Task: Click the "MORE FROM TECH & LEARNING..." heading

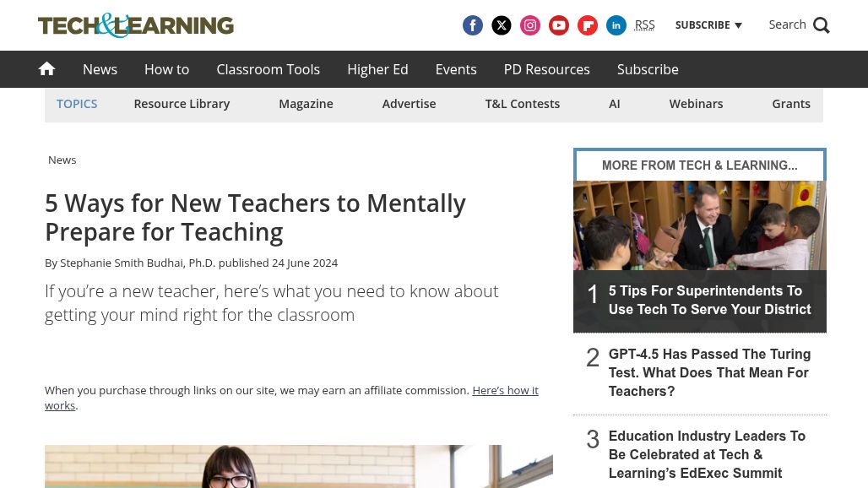Action: (x=700, y=165)
